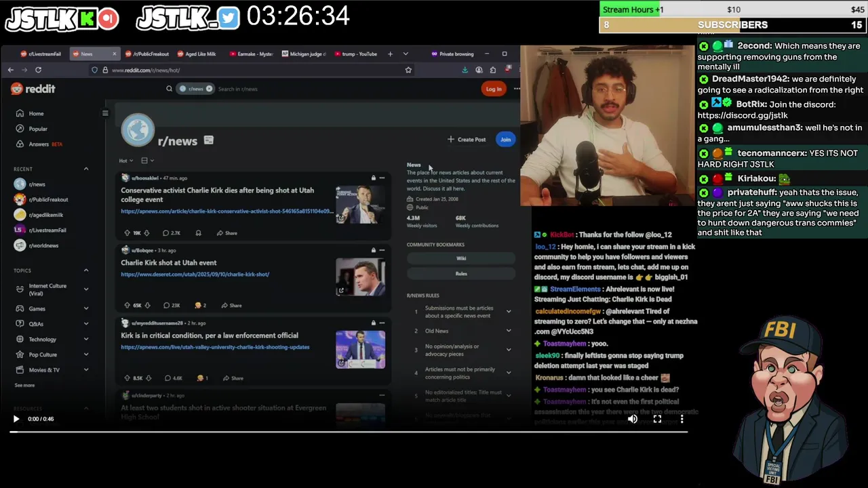
Task: Downvote the Charlie Kirk shot at Utah post
Action: click(x=148, y=305)
